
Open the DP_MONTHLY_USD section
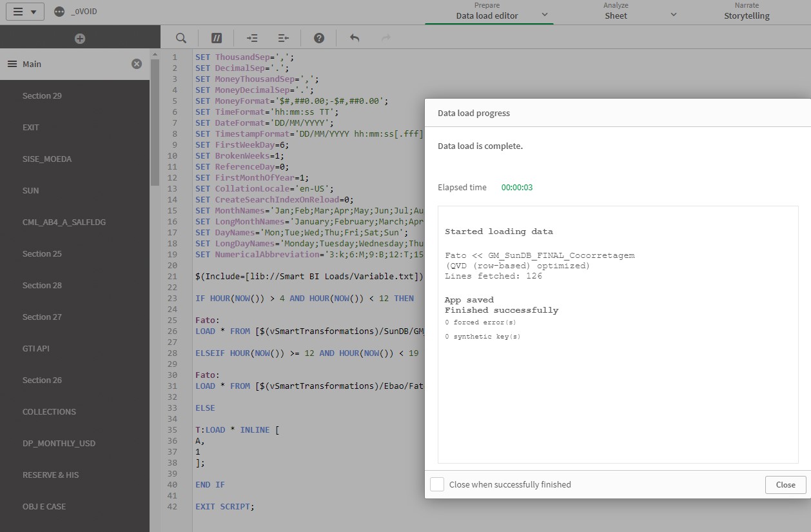[75, 443]
